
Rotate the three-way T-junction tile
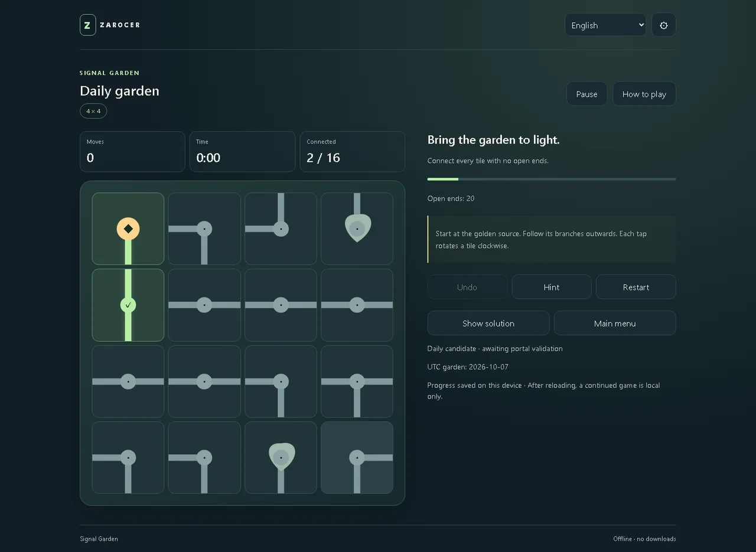pyautogui.click(x=357, y=381)
